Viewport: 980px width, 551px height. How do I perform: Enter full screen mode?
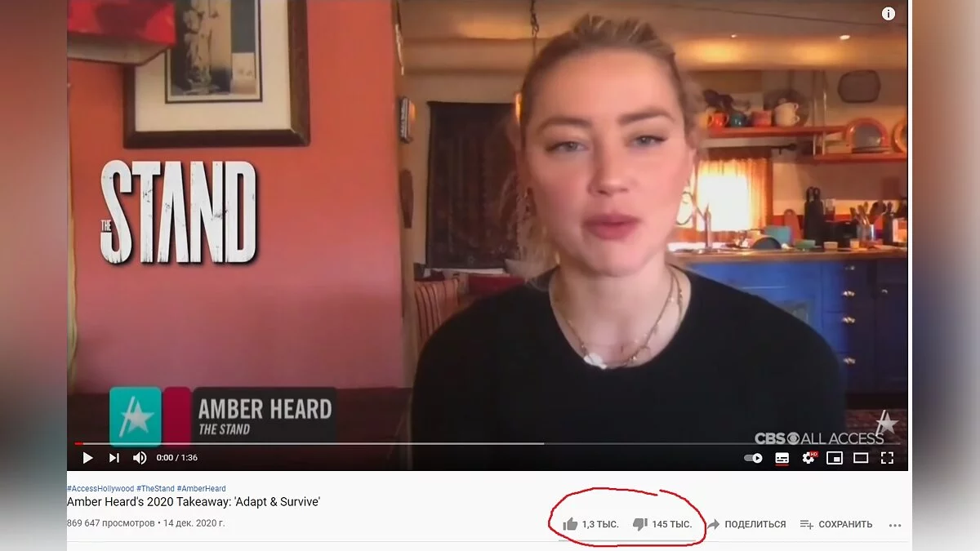coord(888,458)
